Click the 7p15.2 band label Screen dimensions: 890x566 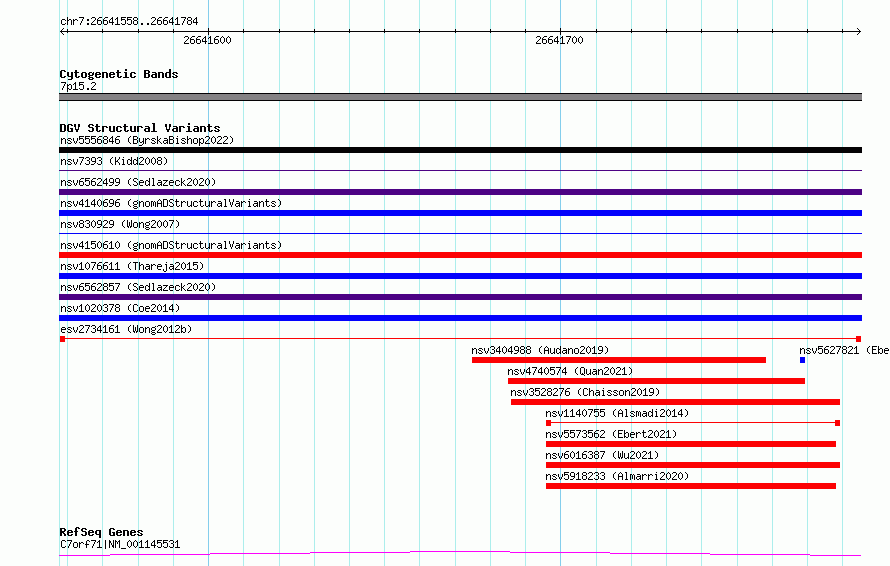tap(78, 86)
